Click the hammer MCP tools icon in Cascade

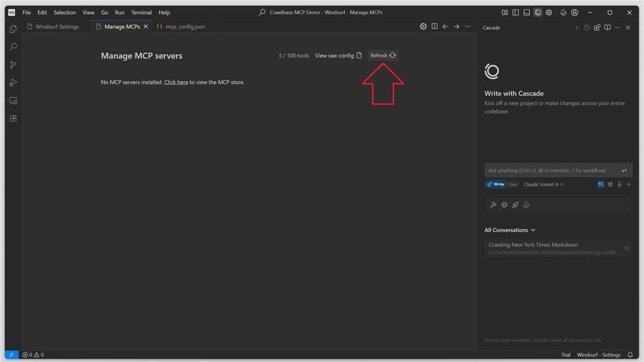tap(493, 205)
